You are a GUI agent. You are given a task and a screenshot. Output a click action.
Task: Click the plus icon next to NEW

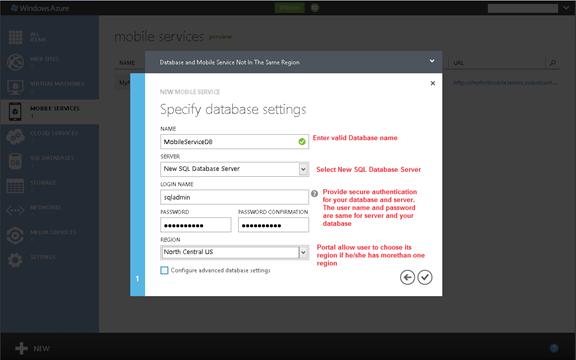[21, 348]
